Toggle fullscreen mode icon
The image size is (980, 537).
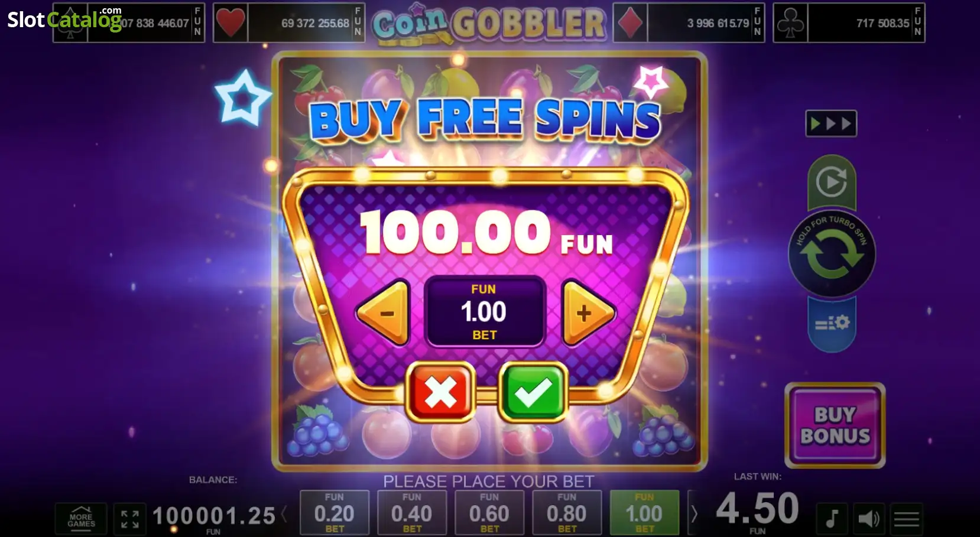(130, 519)
